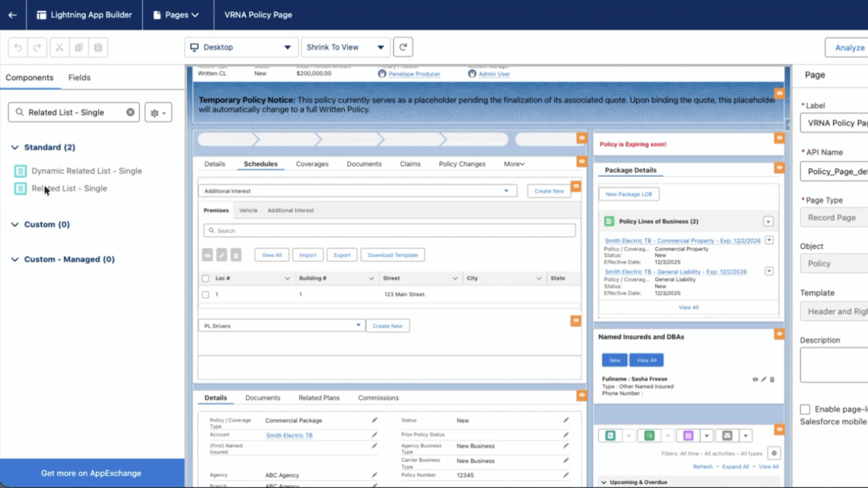
Task: Open the Pages menu dropdown
Action: pos(176,15)
